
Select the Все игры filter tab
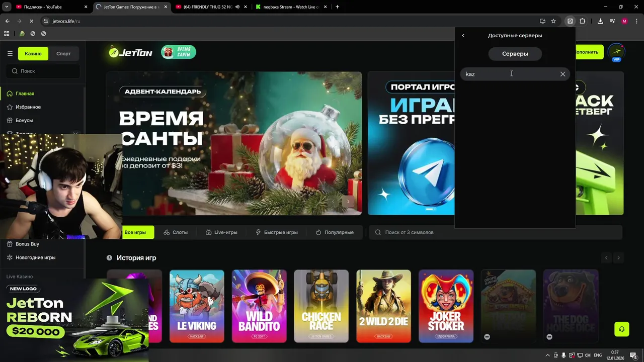135,232
